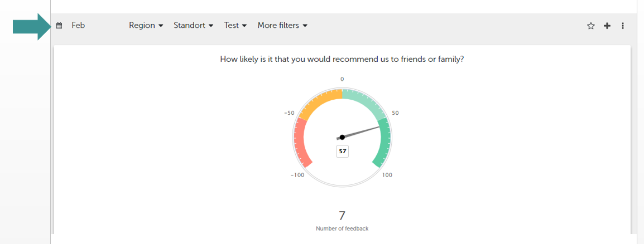Image resolution: width=644 pixels, height=244 pixels.
Task: Click the number 7 feedback count
Action: (342, 216)
